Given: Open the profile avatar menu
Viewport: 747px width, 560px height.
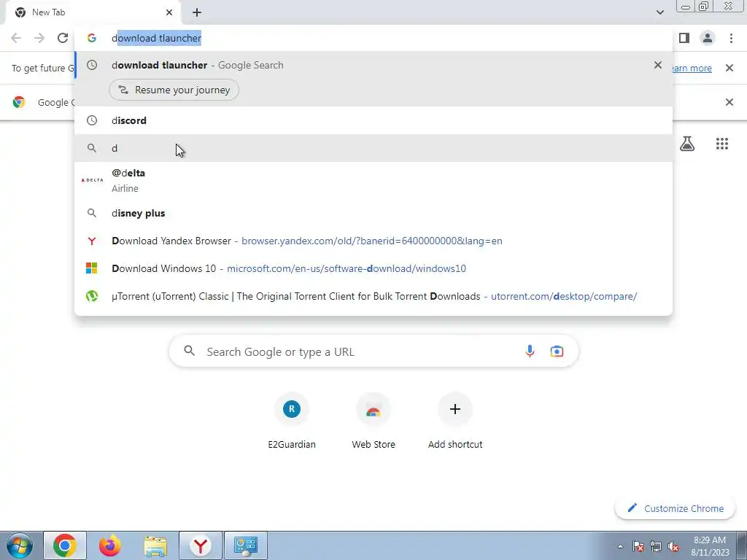Looking at the screenshot, I should tap(708, 38).
